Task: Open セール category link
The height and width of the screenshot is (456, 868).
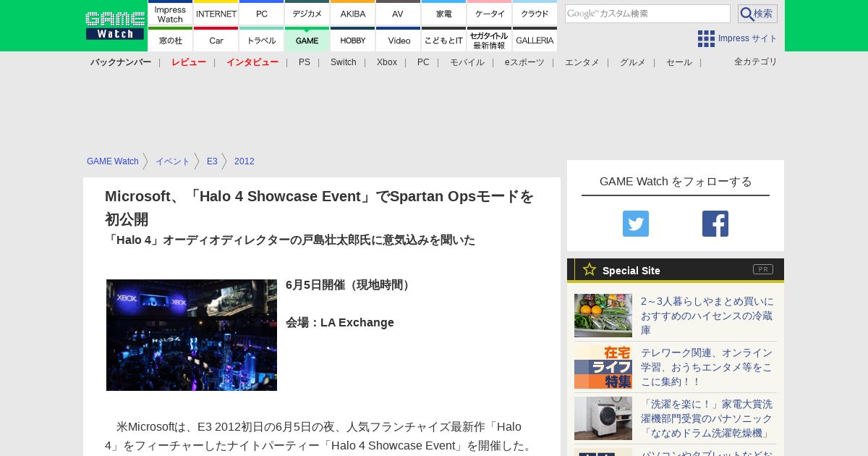Action: coord(679,62)
